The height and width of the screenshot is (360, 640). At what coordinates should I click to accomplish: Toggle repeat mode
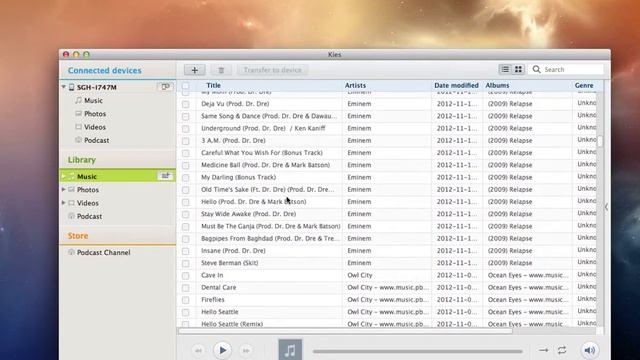(562, 350)
